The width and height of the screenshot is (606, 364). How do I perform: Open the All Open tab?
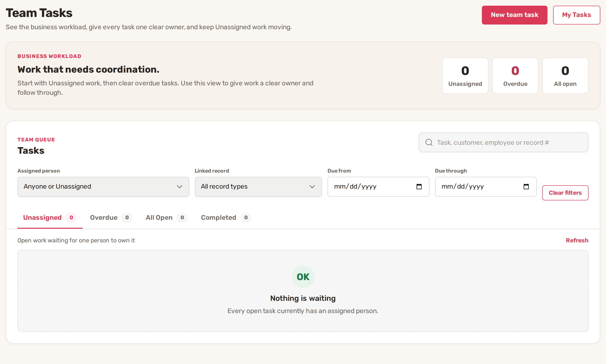166,218
